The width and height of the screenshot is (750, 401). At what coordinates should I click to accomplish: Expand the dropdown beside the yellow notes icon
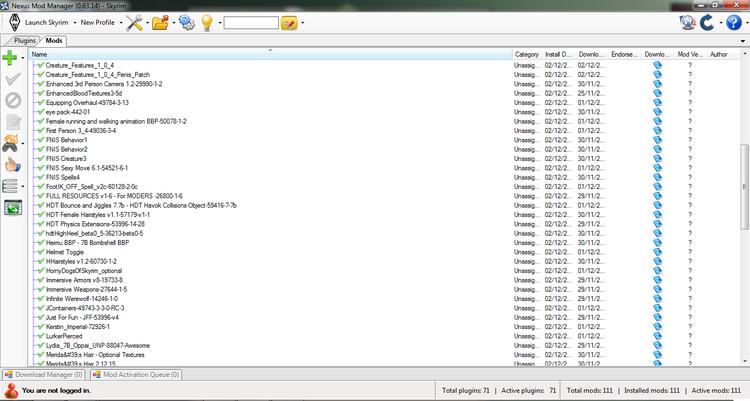(x=302, y=22)
